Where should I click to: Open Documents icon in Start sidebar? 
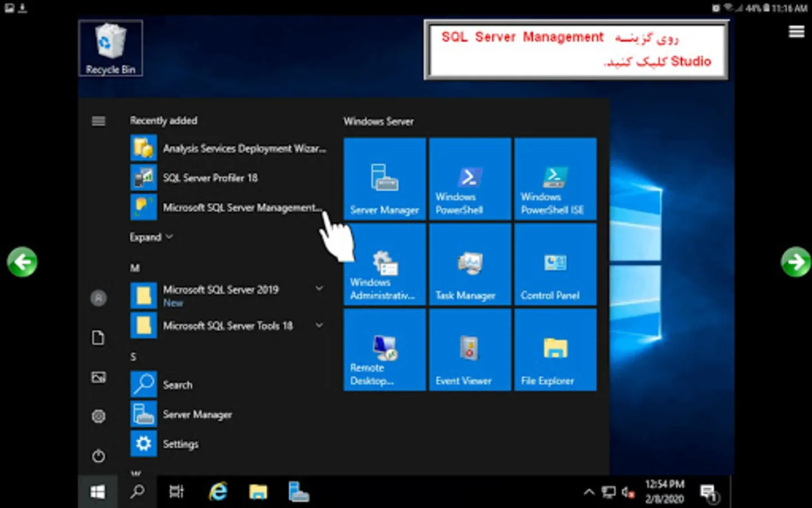99,338
